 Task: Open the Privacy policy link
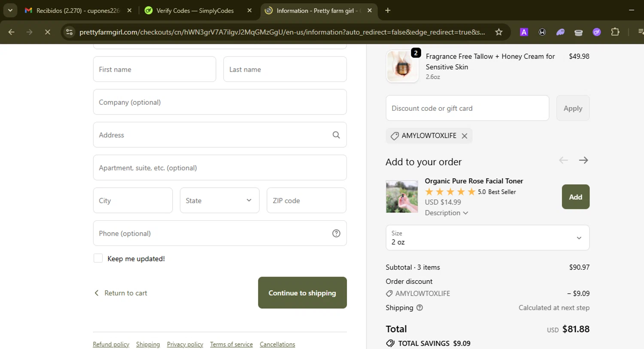(185, 344)
